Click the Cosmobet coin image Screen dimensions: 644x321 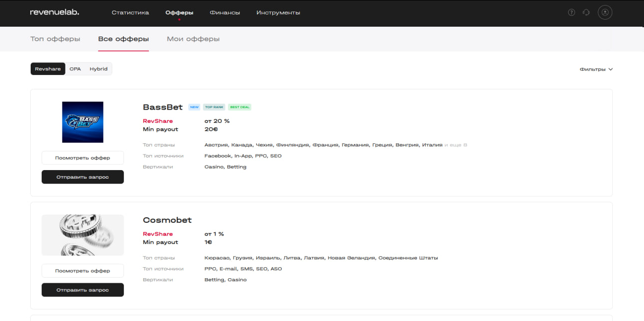(83, 235)
